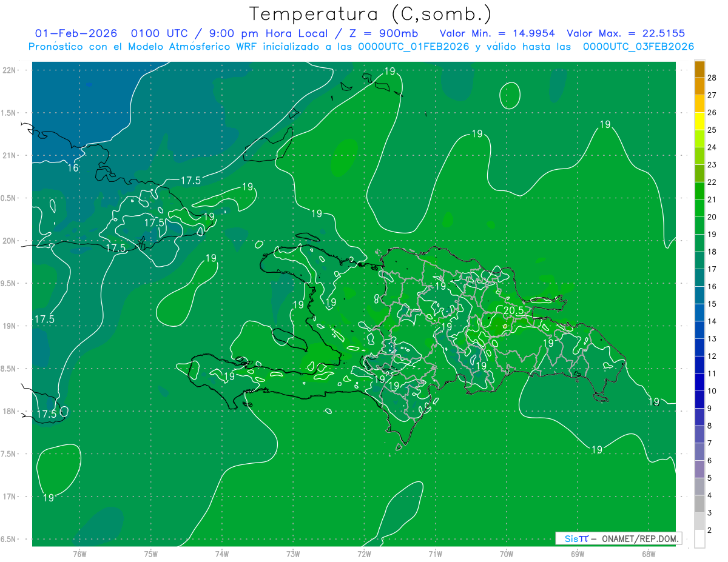Click legend scale number "2"
The height and width of the screenshot is (562, 728).
tap(710, 530)
